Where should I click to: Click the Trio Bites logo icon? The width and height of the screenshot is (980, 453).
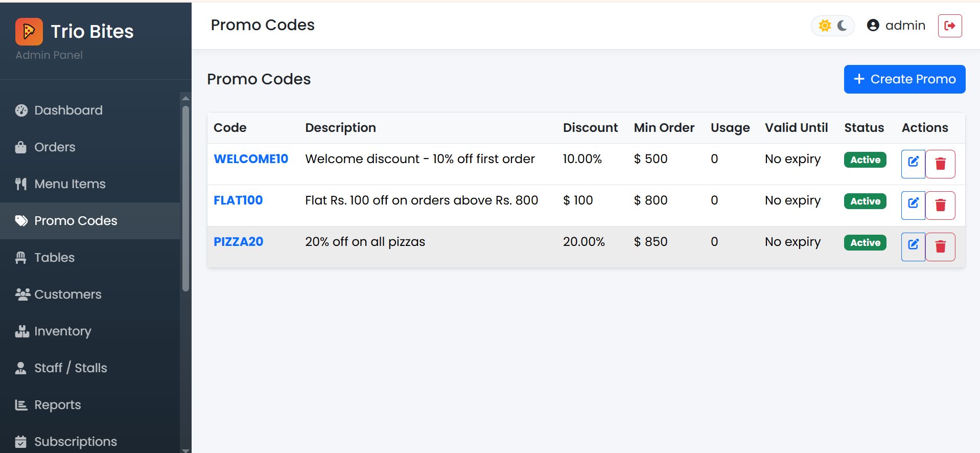coord(29,31)
